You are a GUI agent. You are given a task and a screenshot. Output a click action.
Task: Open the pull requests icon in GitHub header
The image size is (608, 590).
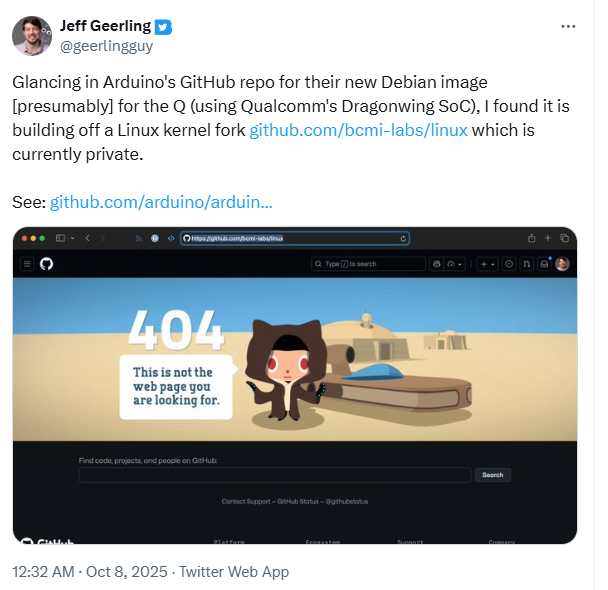tap(527, 264)
